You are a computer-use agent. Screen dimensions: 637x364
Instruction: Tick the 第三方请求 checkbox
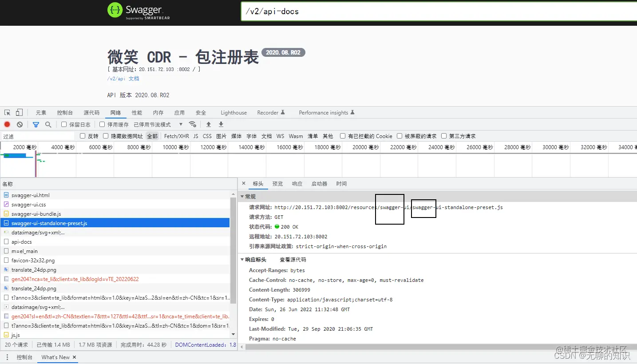pos(444,136)
